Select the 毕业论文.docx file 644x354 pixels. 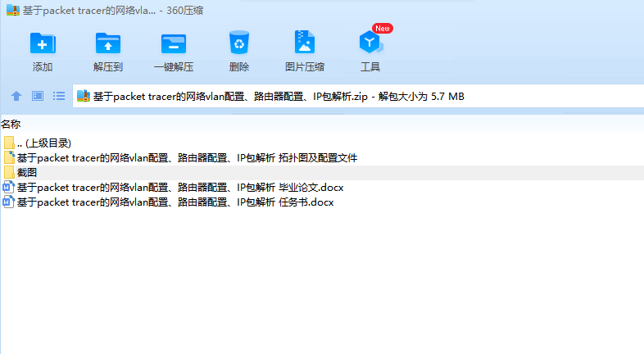[322, 188]
